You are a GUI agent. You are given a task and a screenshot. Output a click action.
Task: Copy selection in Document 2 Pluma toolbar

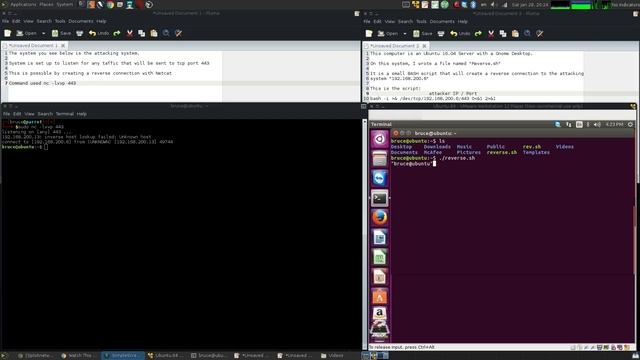(503, 33)
